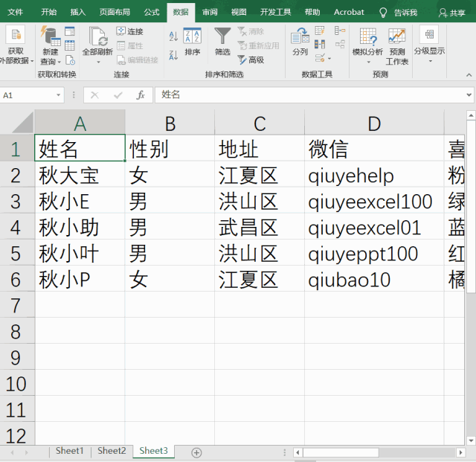
Task: Click the Sort Ascending A-Z icon
Action: pos(173,36)
